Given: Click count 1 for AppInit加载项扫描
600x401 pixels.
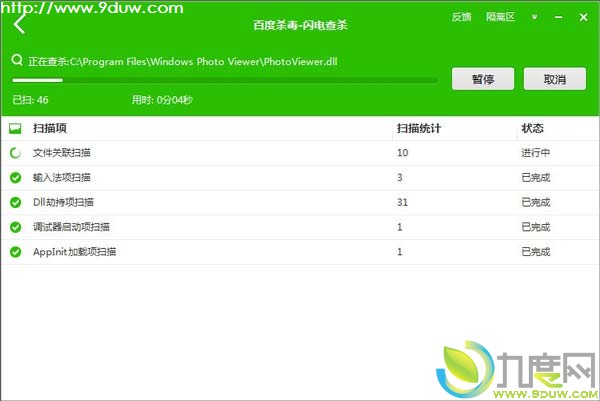Looking at the screenshot, I should click(400, 252).
